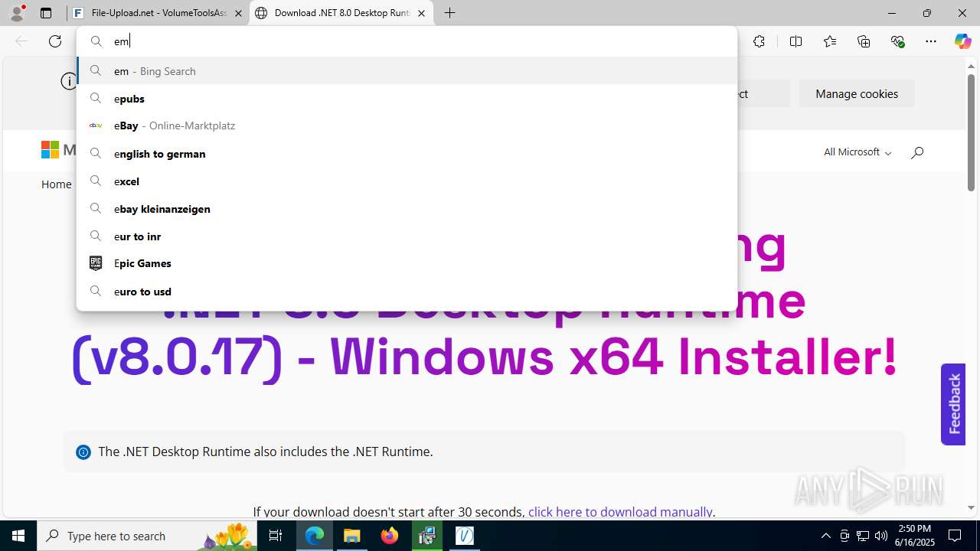This screenshot has width=980, height=551.
Task: Toggle the split screen icon
Action: [x=795, y=41]
